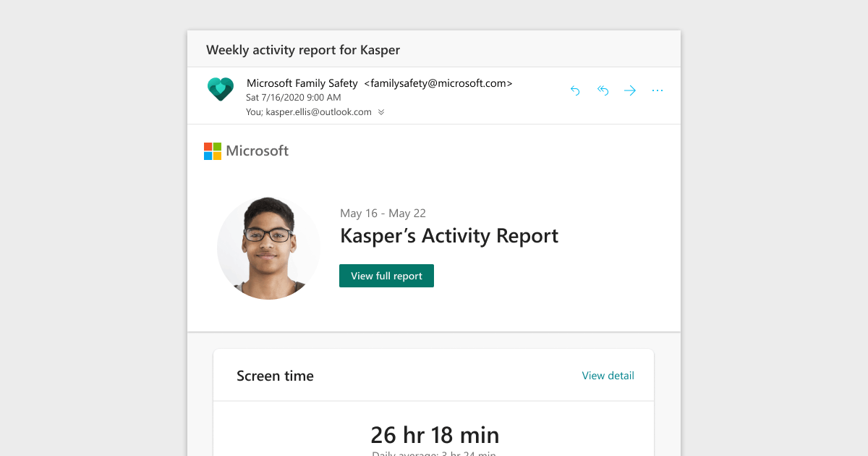Click the blue ellipsis next to Forward
Viewport: 868px width, 456px height.
point(657,90)
